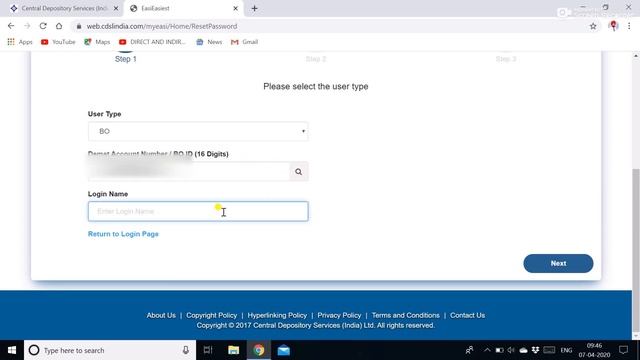This screenshot has width=640, height=360.
Task: Go back using the browser back arrow
Action: [11, 26]
